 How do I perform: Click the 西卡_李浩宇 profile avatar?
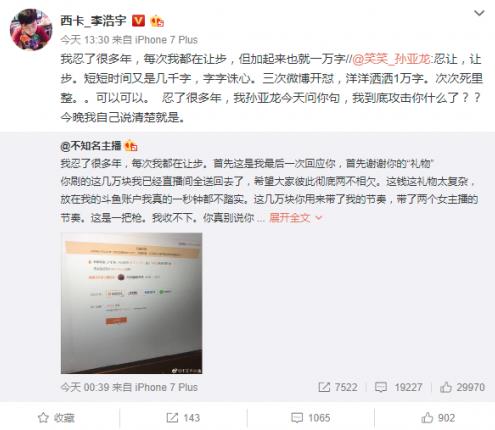point(31,29)
